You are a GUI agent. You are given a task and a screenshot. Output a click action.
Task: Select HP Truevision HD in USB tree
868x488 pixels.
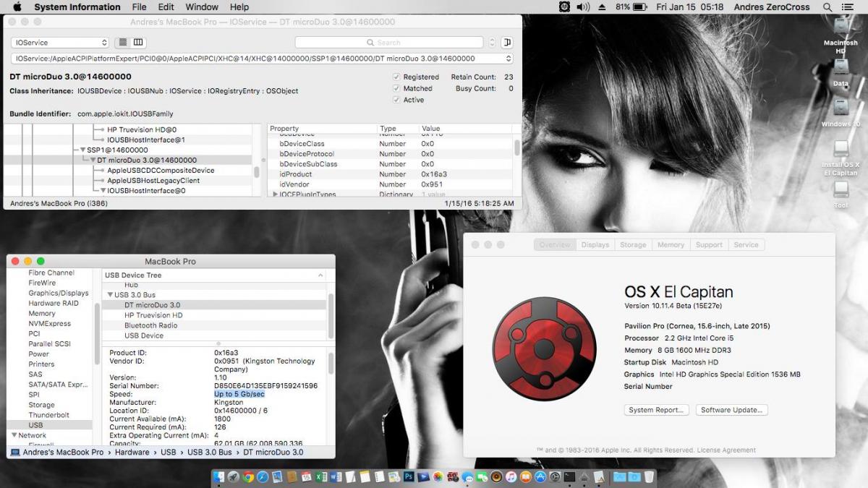tap(153, 315)
